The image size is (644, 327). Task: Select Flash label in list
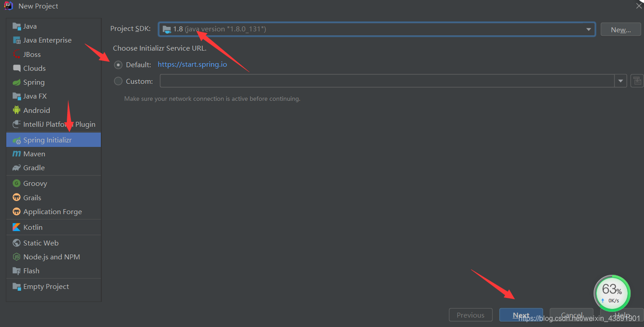31,271
